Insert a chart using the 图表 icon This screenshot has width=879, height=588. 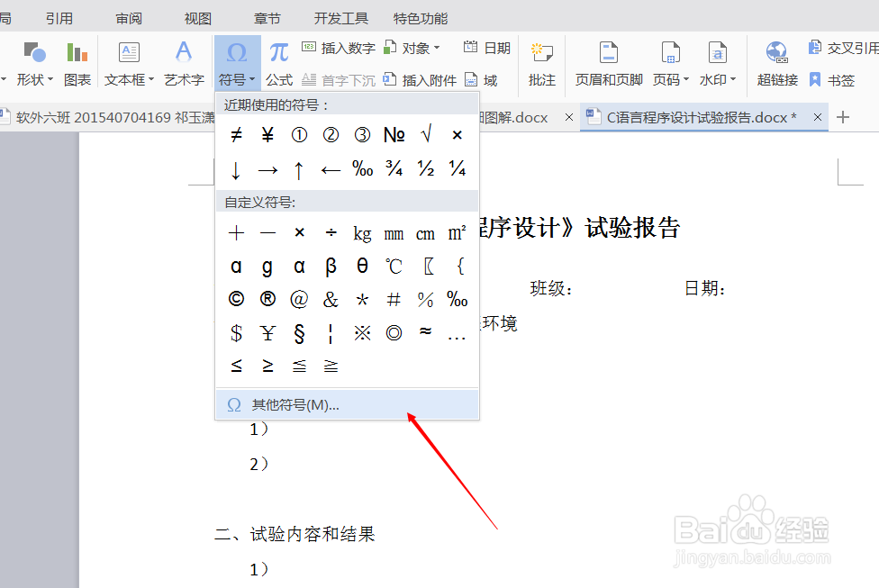pyautogui.click(x=77, y=64)
